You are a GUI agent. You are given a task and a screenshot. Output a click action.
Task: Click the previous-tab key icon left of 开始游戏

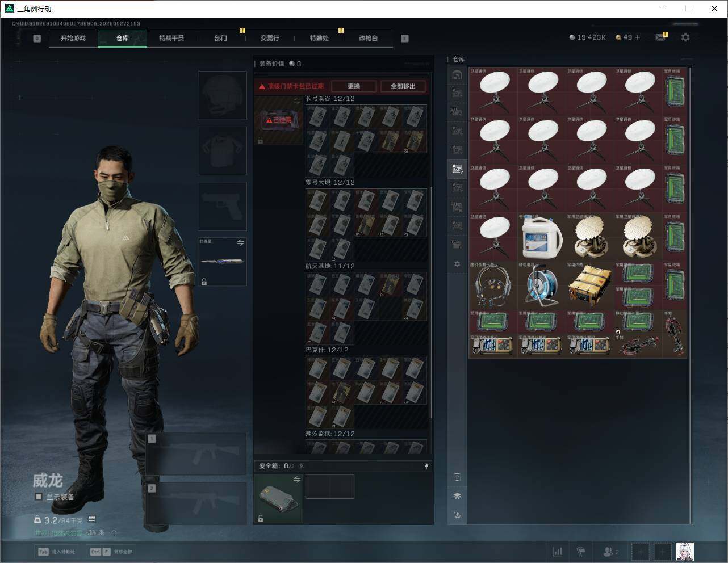[37, 39]
